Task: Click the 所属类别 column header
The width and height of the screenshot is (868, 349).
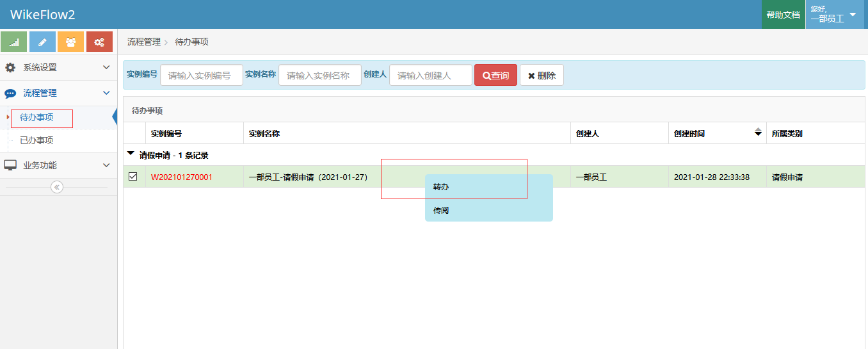Action: point(816,133)
